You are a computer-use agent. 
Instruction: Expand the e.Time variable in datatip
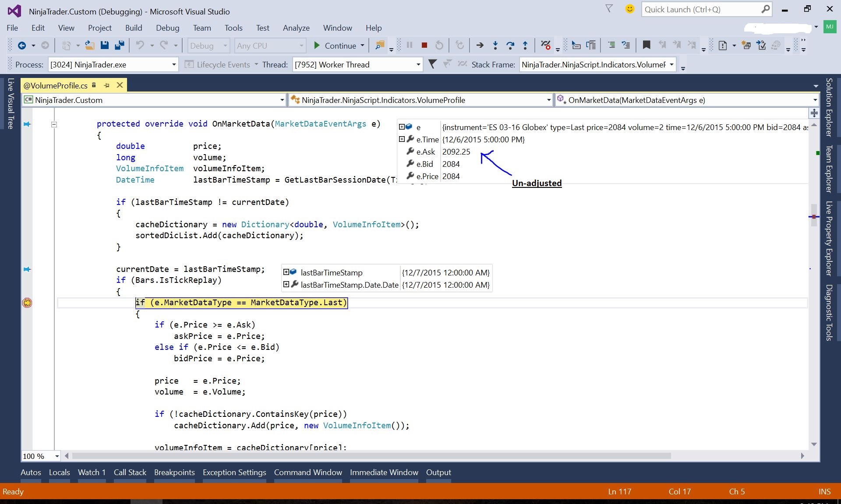[x=401, y=139]
